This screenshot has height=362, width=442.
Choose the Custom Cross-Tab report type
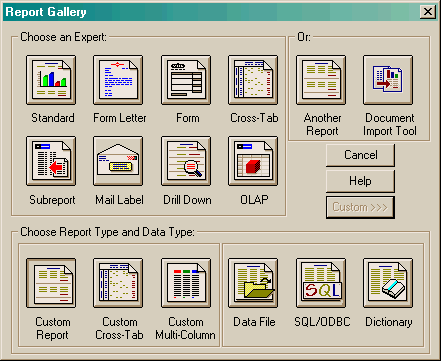(x=118, y=283)
